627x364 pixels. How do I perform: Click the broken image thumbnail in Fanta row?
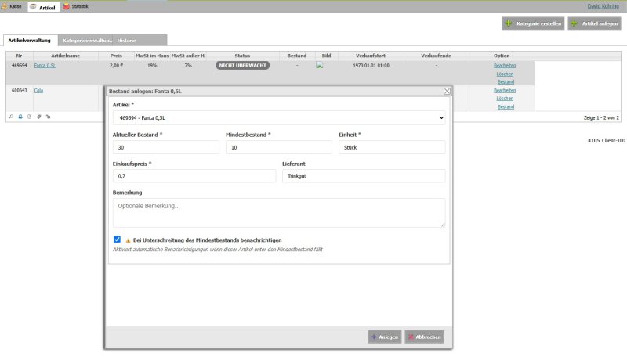coord(319,65)
